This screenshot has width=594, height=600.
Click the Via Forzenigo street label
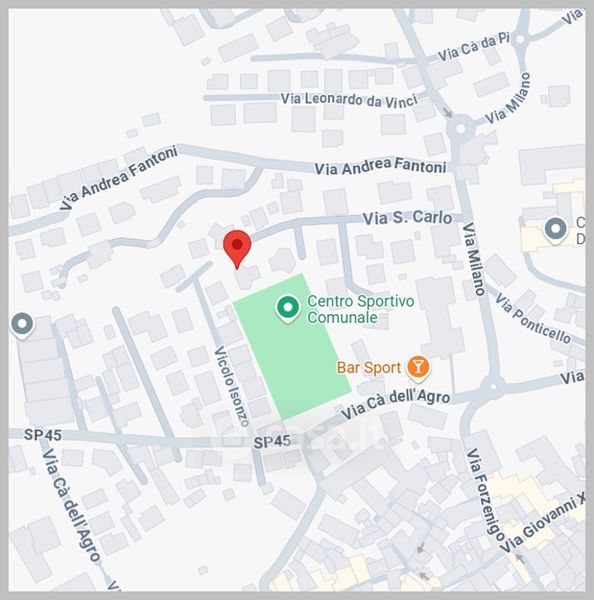(x=485, y=496)
